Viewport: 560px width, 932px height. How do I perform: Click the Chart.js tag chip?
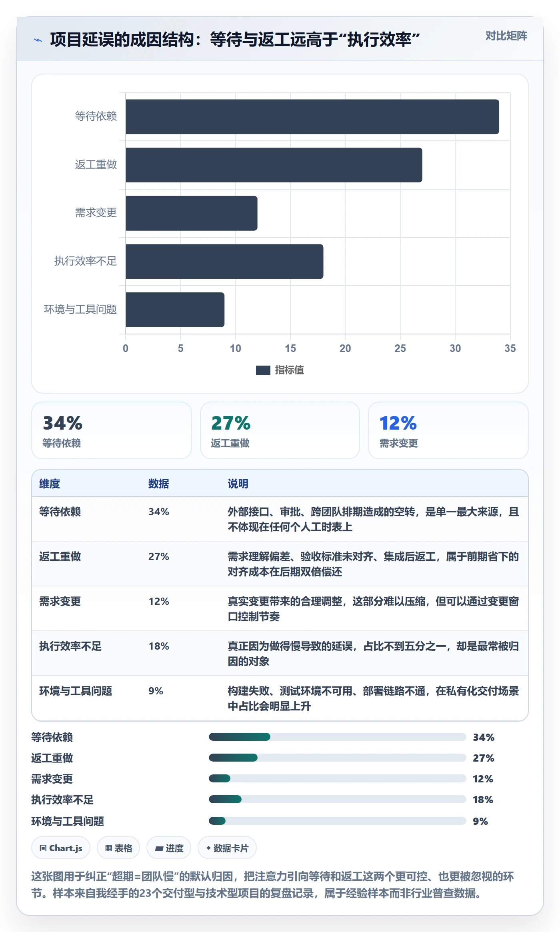pos(61,848)
